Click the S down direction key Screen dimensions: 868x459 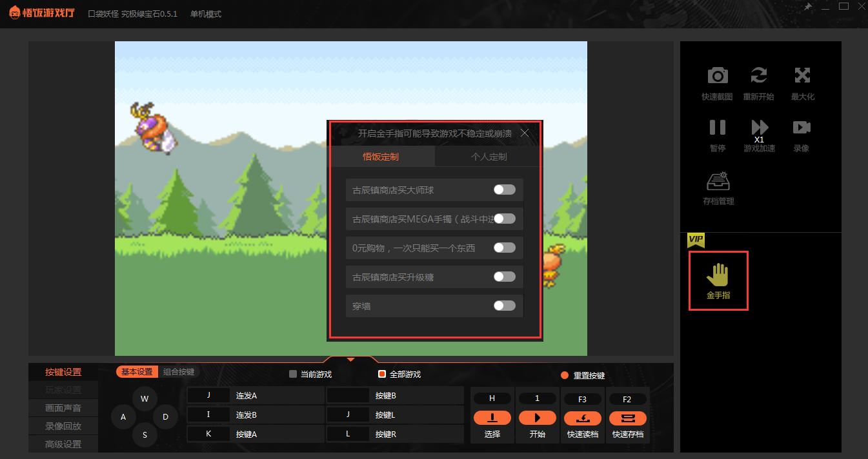pyautogui.click(x=145, y=435)
